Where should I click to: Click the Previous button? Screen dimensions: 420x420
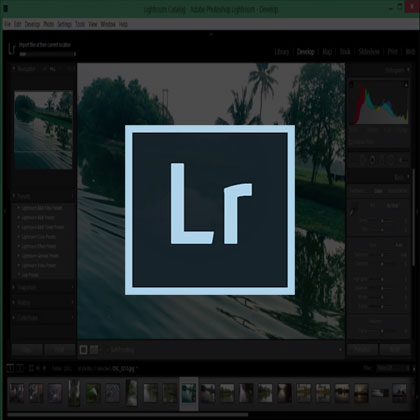point(362,350)
